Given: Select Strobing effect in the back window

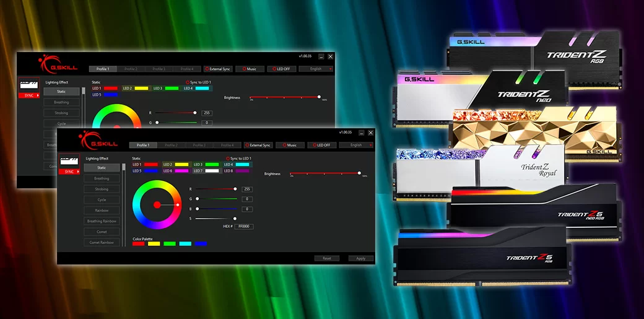Looking at the screenshot, I should click(61, 113).
